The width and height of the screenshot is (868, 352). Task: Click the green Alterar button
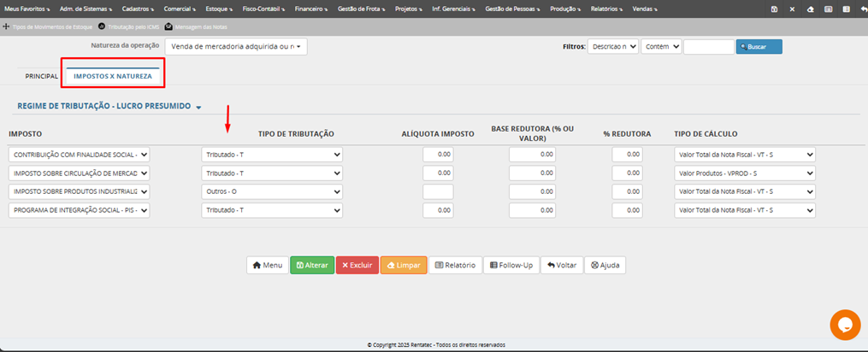(312, 265)
